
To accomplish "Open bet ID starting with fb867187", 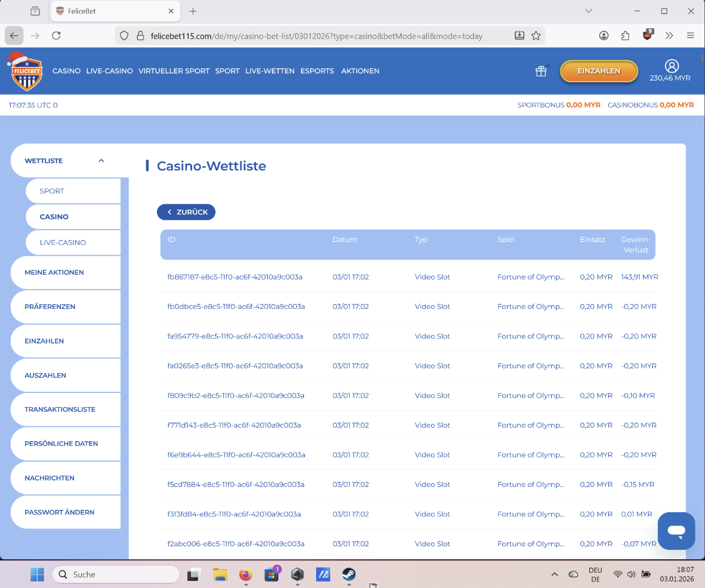I will click(x=234, y=277).
